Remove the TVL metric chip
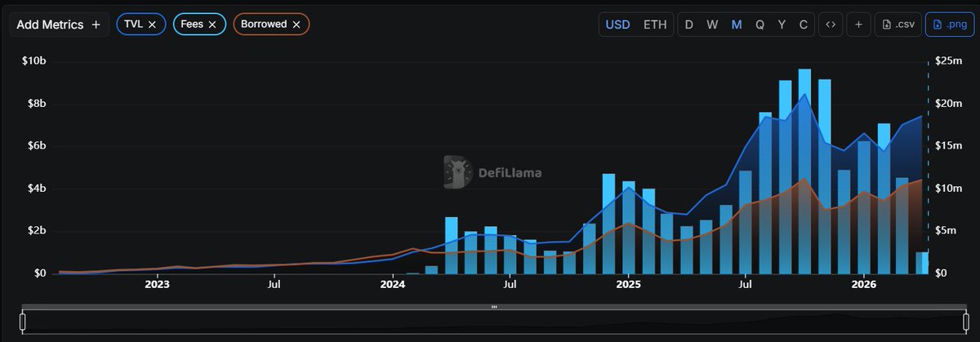 coord(152,24)
